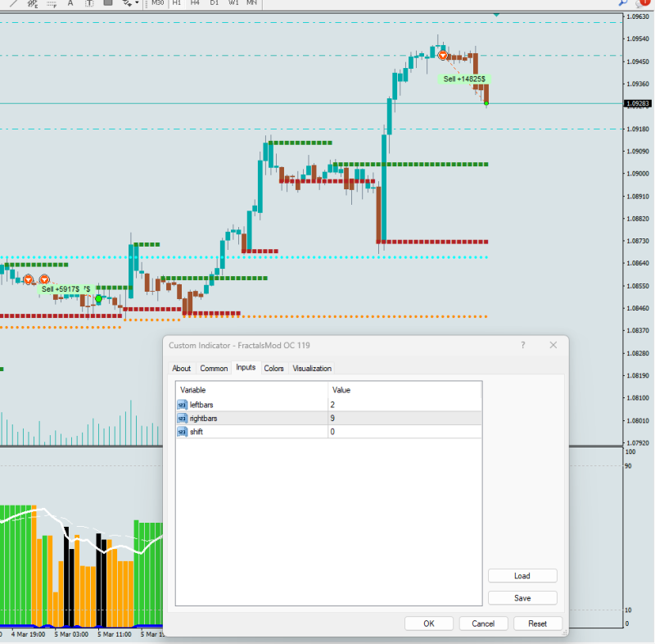655x644 pixels.
Task: Click the Load button
Action: point(522,576)
